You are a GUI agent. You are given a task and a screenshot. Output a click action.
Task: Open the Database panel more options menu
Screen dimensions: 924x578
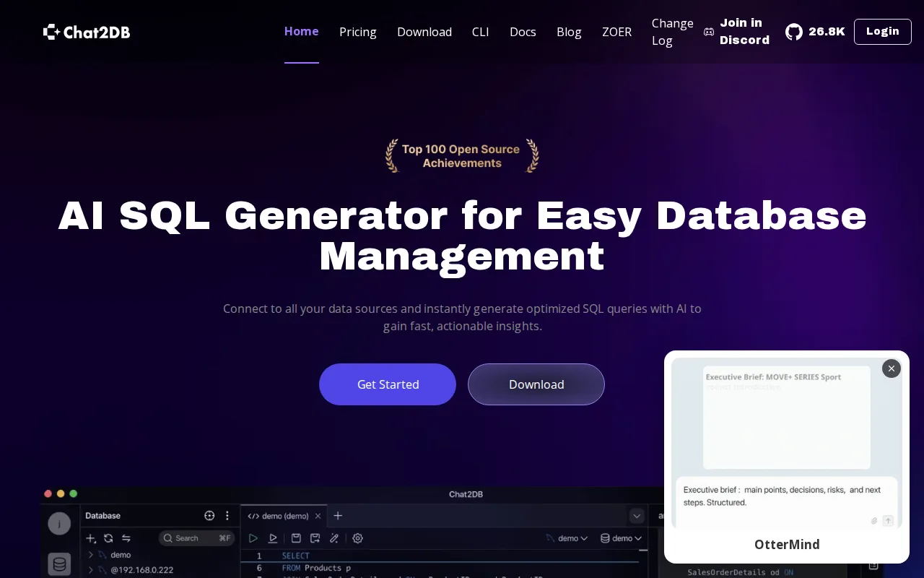coord(227,516)
